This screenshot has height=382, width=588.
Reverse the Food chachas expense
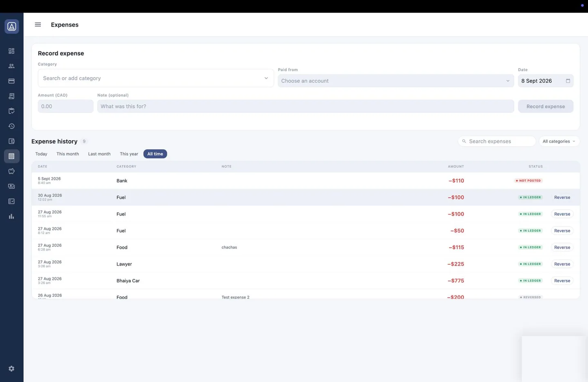[562, 248]
